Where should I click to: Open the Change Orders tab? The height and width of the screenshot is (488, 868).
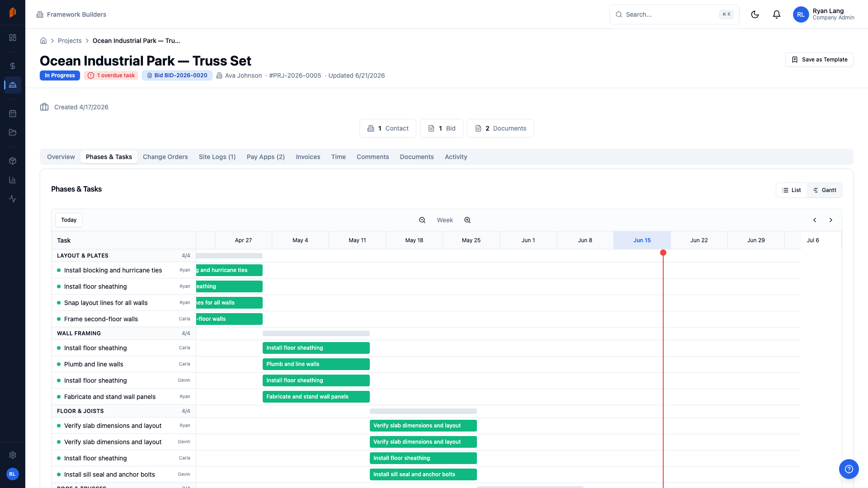tap(165, 157)
